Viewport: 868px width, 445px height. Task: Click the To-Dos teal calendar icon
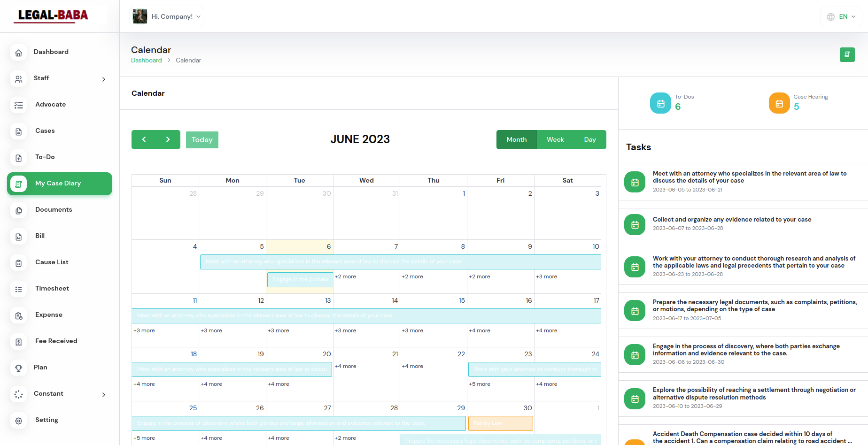click(x=660, y=103)
